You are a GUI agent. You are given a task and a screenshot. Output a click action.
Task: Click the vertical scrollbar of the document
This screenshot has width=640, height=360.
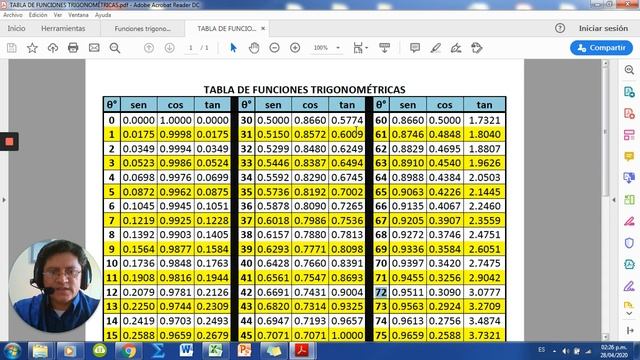605,131
